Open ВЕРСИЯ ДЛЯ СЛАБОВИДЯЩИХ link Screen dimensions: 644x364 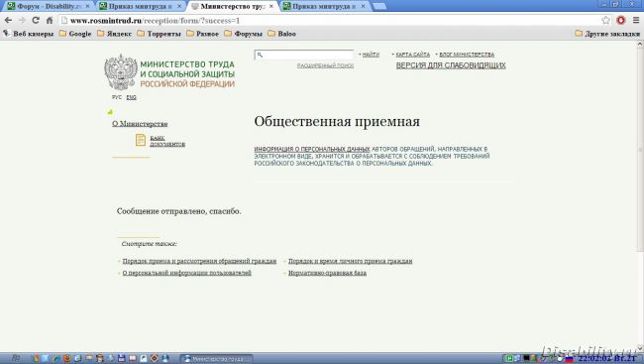click(x=451, y=65)
